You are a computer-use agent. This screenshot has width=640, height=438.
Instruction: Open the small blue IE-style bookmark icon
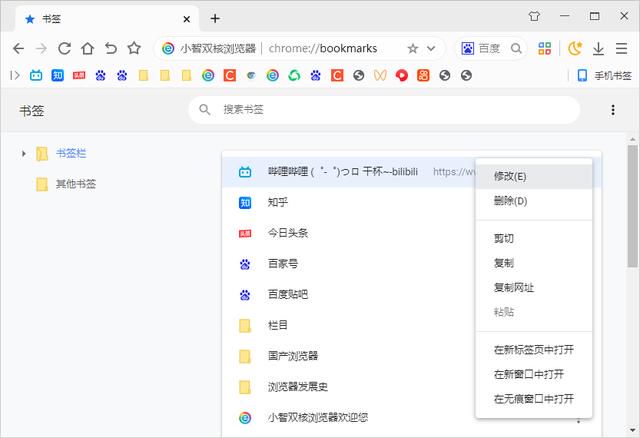[x=251, y=76]
